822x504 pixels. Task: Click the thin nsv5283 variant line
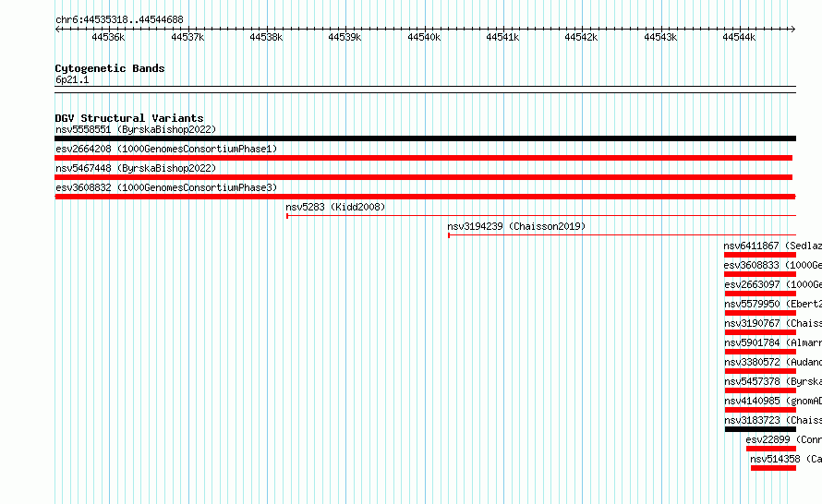(541, 216)
